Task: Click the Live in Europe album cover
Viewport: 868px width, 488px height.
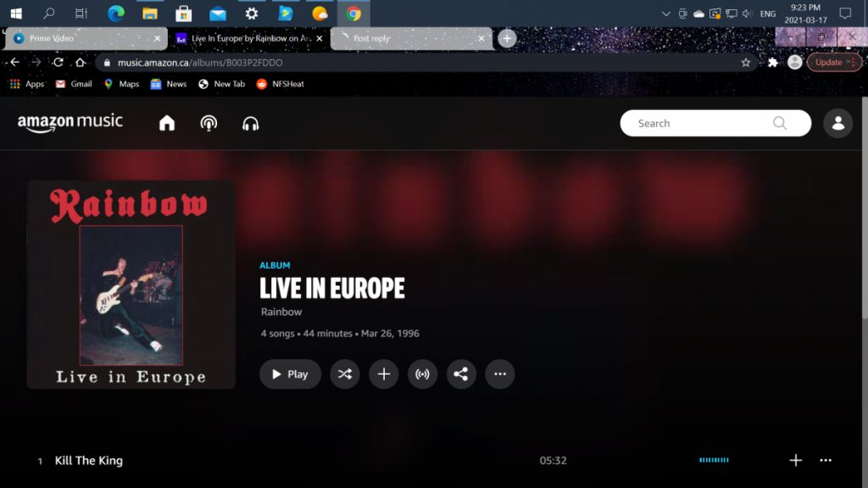Action: 131,285
